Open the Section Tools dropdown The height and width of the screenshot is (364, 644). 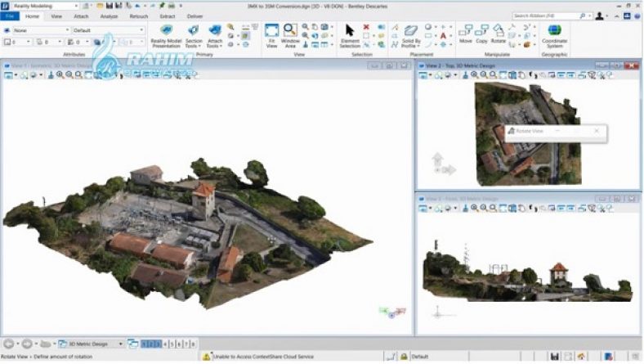coord(194,36)
